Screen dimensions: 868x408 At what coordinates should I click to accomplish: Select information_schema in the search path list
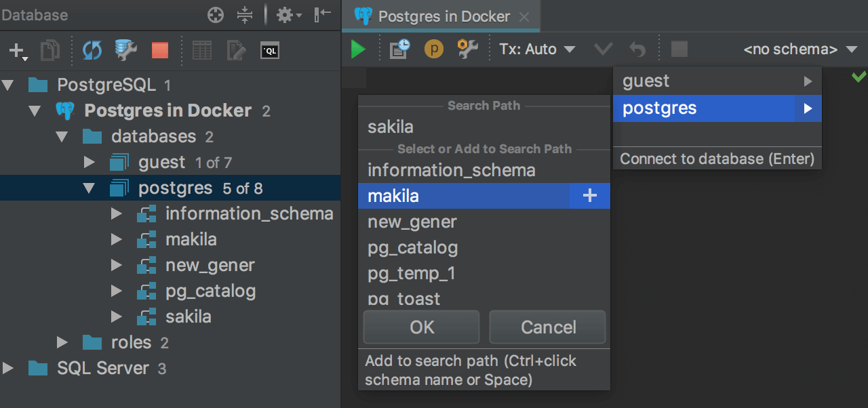click(452, 170)
